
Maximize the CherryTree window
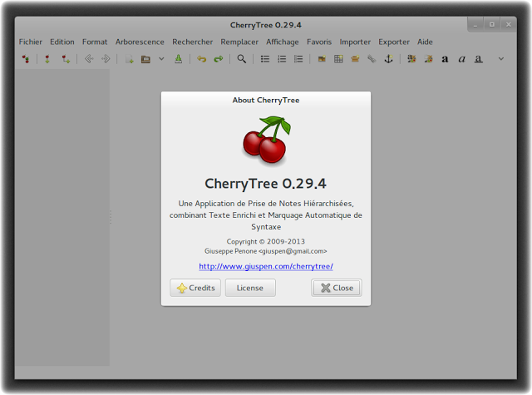click(491, 25)
